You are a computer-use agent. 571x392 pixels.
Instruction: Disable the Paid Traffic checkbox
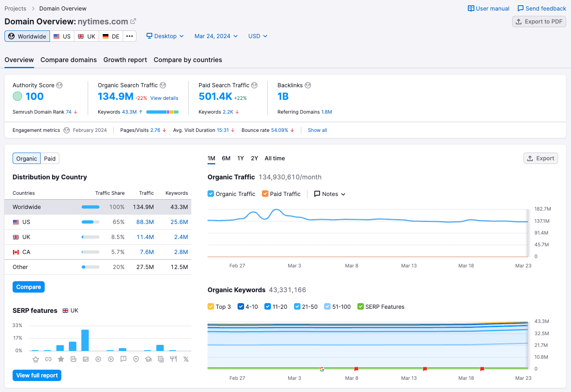(266, 194)
